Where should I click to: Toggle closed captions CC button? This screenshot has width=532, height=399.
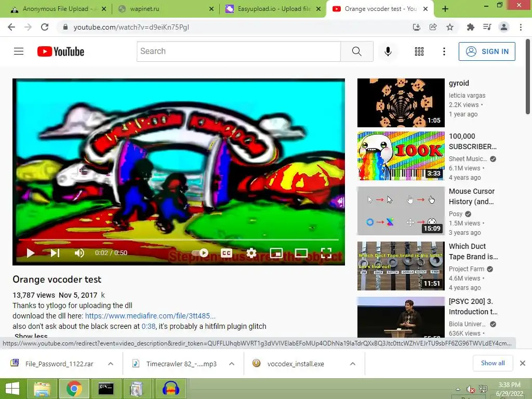(227, 253)
